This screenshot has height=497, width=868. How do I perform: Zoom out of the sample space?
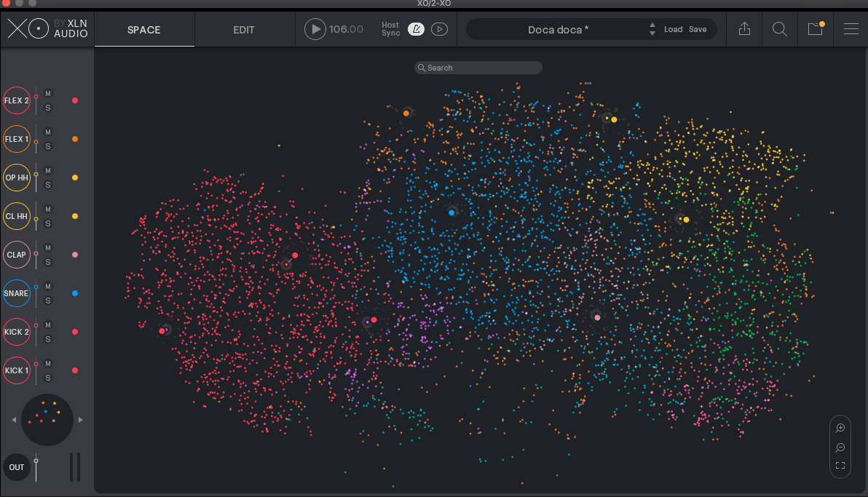[x=840, y=448]
